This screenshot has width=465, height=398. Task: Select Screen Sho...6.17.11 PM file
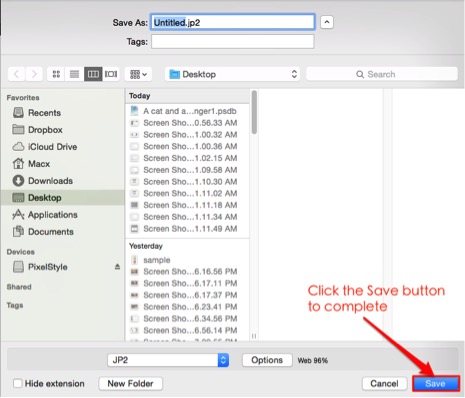click(187, 283)
